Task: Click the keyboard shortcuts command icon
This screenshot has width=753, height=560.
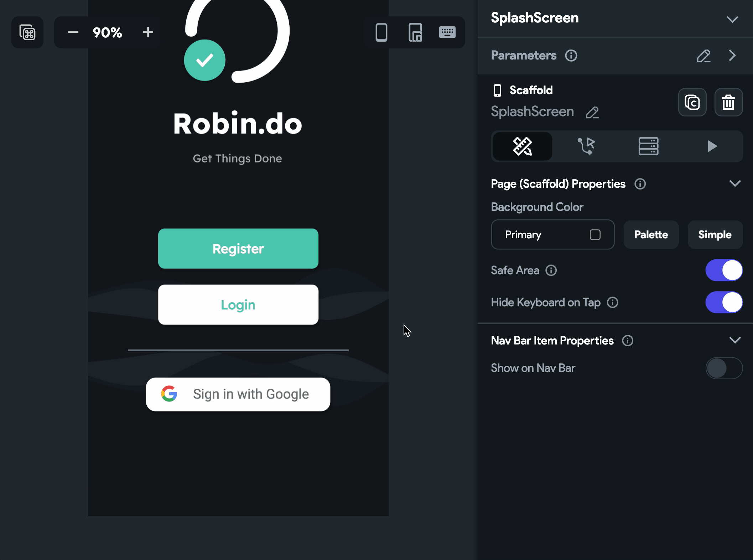Action: point(27,32)
